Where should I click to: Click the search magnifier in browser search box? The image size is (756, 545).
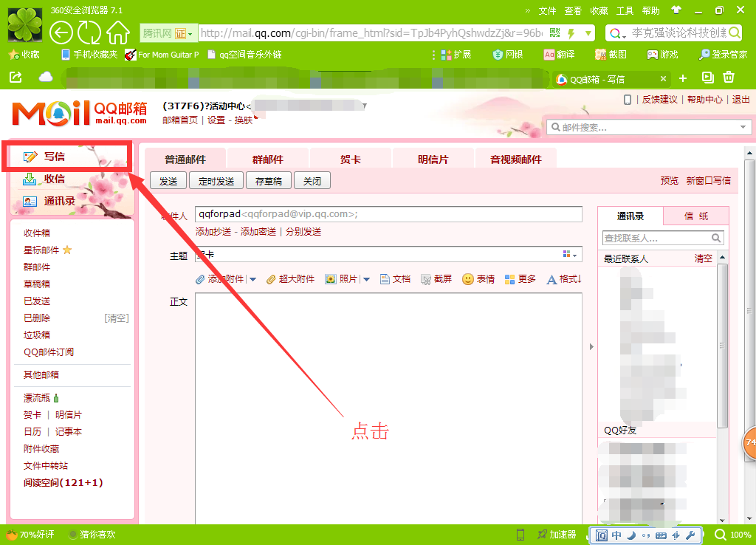coord(735,32)
